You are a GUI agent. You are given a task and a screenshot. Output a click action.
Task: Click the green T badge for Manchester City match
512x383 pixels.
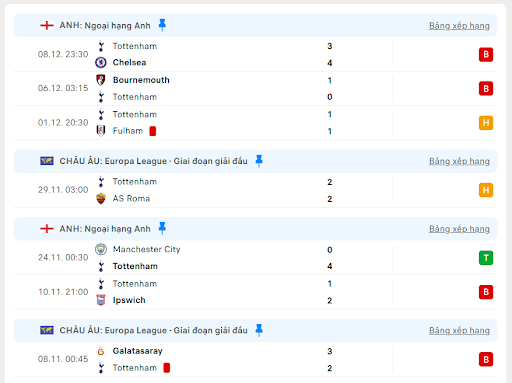(x=486, y=258)
